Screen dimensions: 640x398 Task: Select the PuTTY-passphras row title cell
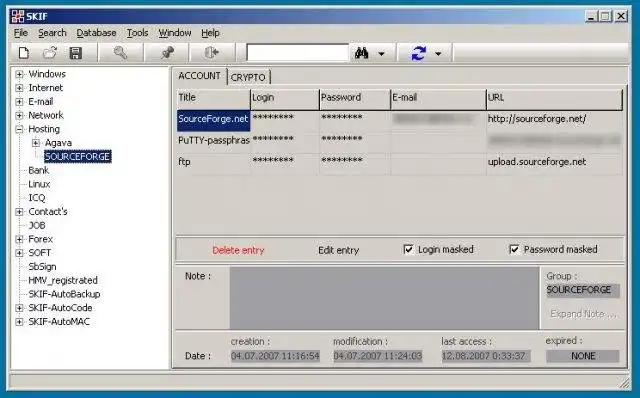point(213,141)
